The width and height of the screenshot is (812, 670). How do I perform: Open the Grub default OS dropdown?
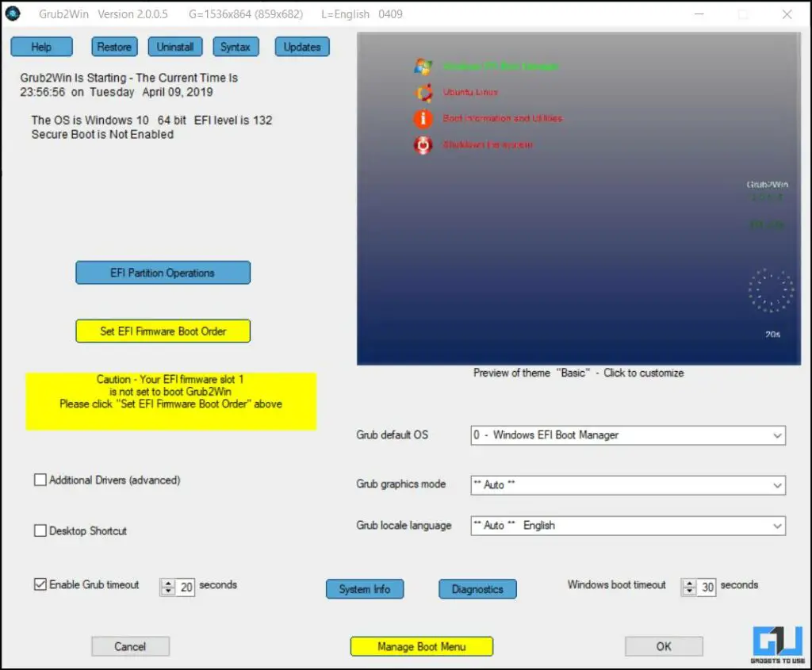778,435
